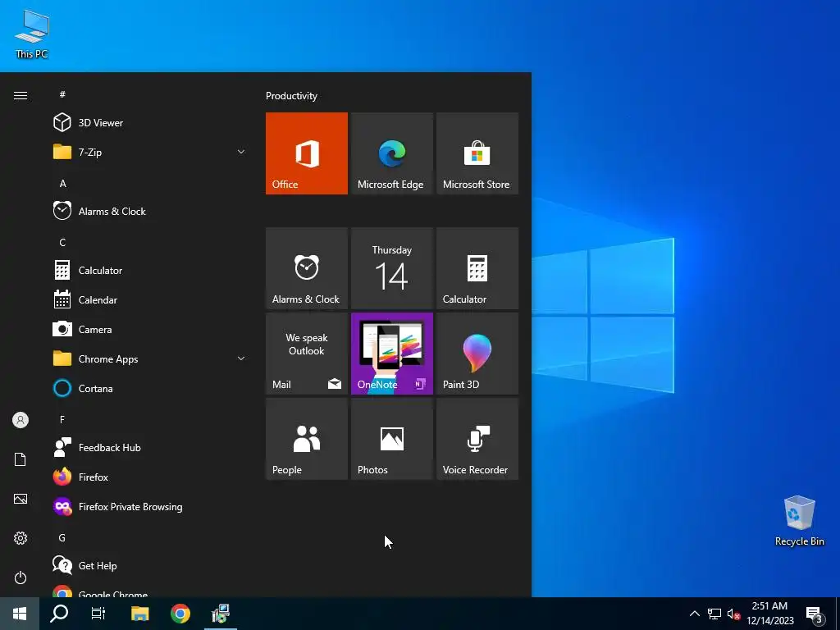Click the Power button in Start
The image size is (840, 630).
[x=21, y=577]
